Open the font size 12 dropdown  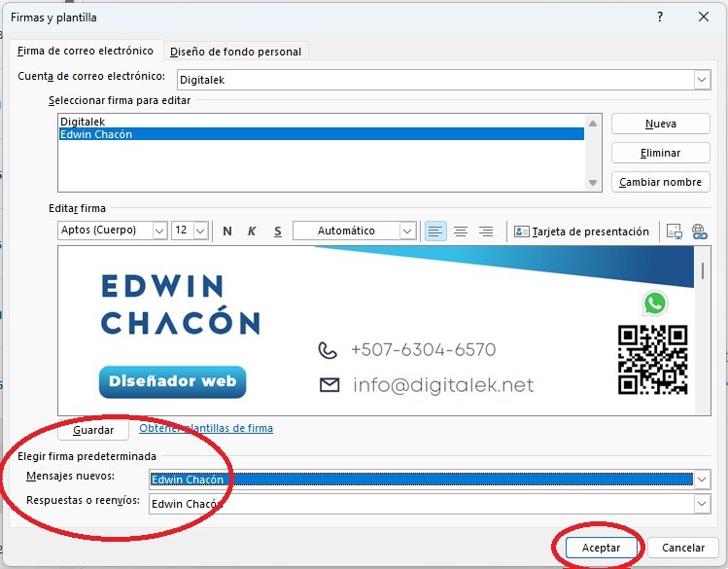[x=200, y=231]
